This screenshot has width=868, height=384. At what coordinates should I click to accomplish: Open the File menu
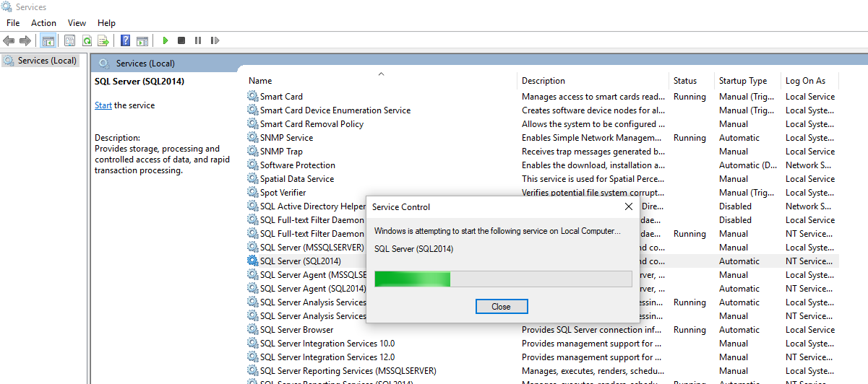13,23
